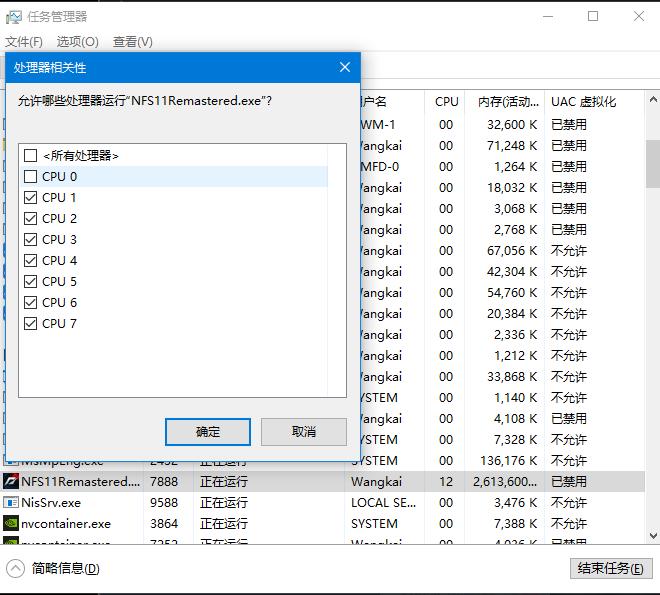Click the 136,176 K memory cell

point(509,460)
